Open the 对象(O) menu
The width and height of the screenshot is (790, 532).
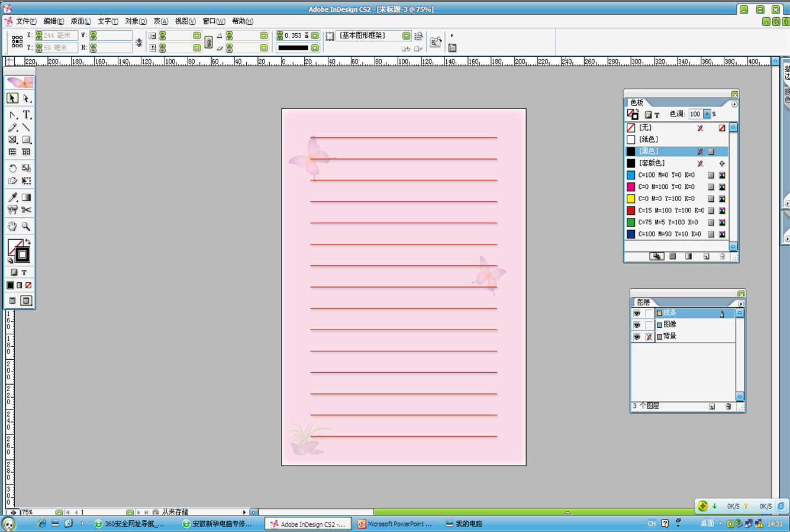136,21
